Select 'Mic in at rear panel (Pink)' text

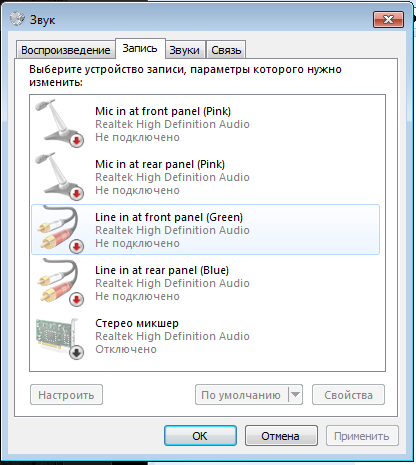[x=160, y=164]
